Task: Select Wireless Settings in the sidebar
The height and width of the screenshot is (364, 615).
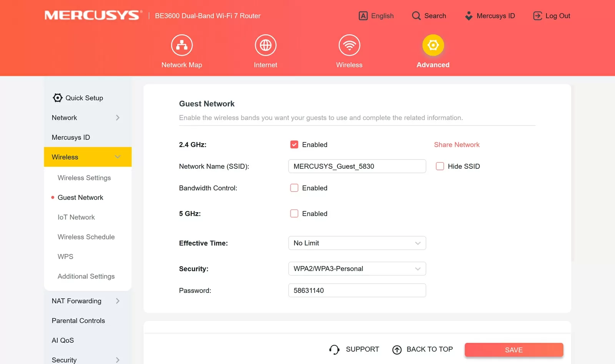Action: pyautogui.click(x=84, y=178)
